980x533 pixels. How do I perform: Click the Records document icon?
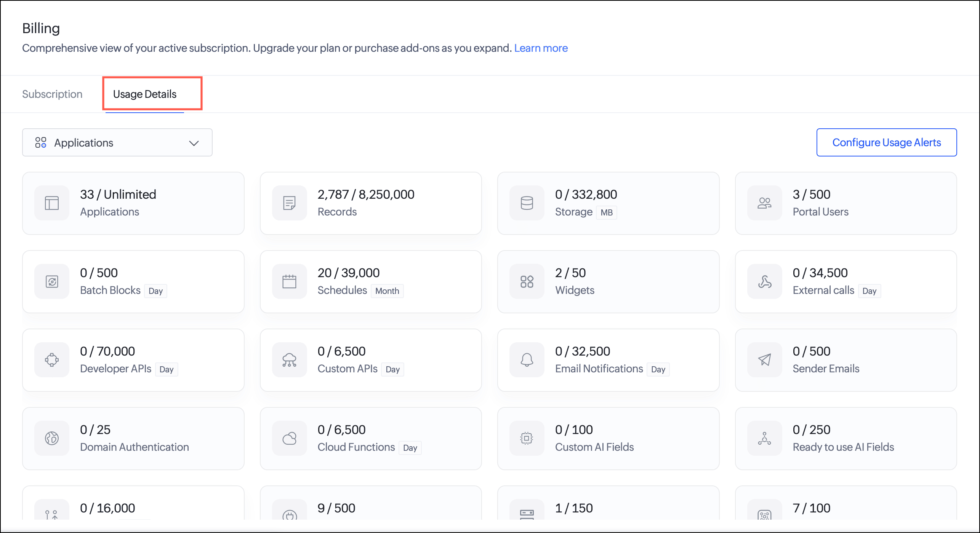(x=289, y=203)
